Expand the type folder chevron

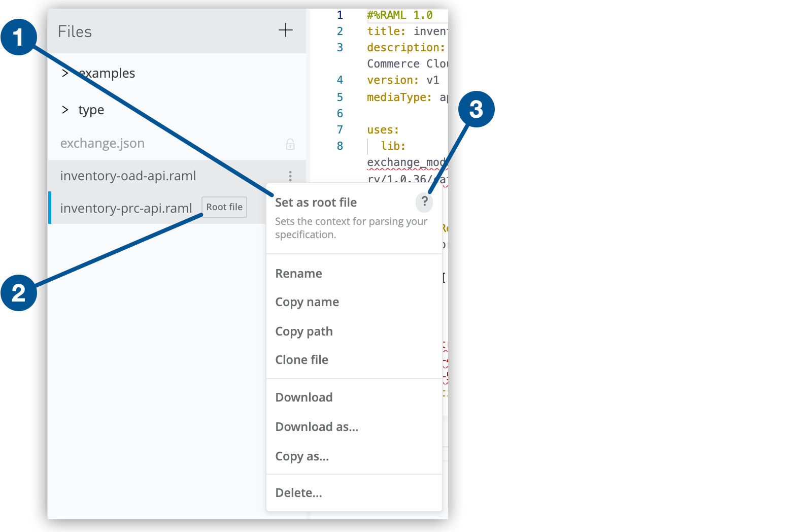(x=65, y=110)
